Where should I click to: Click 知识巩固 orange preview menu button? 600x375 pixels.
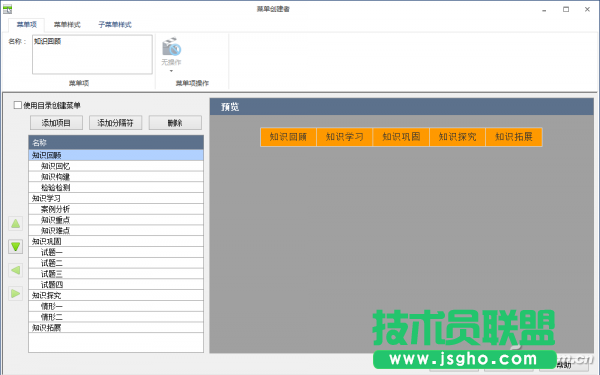401,137
